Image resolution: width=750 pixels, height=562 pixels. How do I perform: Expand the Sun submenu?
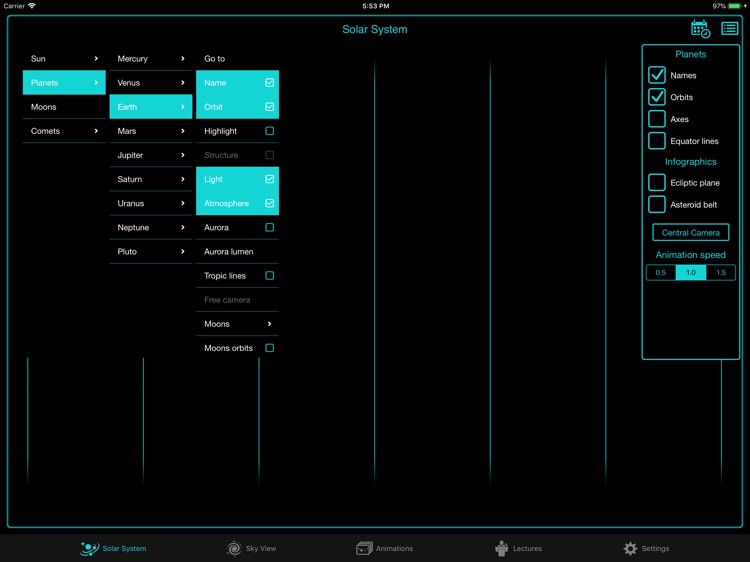(64, 59)
